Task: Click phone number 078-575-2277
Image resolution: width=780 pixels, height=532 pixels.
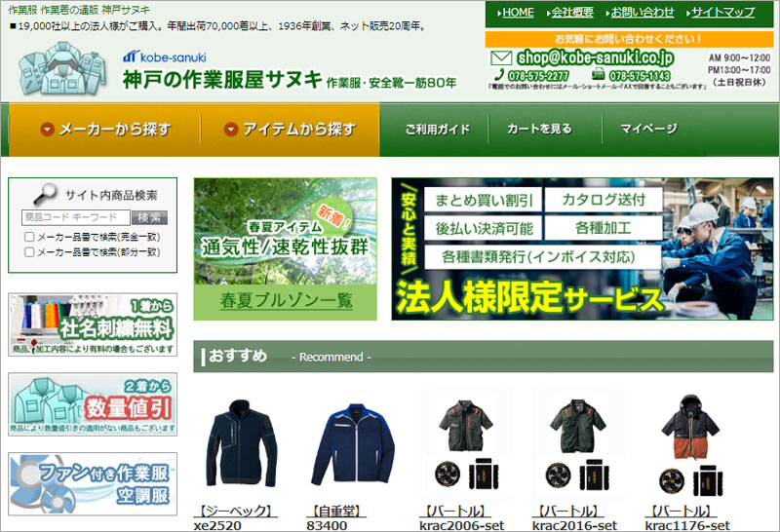Action: (539, 76)
